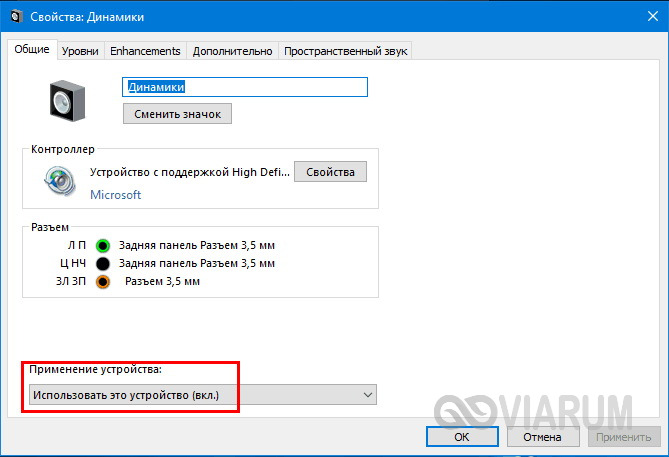Screen dimensions: 669x457
Task: Click the audio controller speaker icon
Action: click(x=59, y=181)
